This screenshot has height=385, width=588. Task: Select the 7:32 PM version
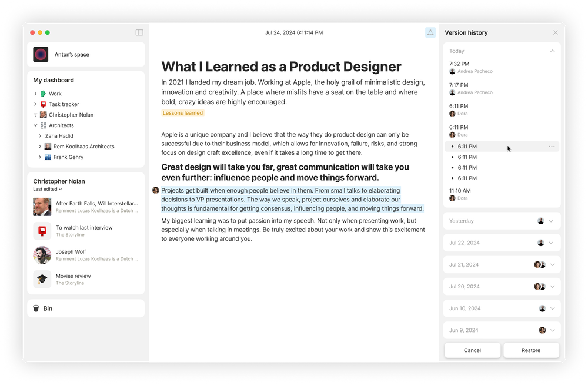502,67
